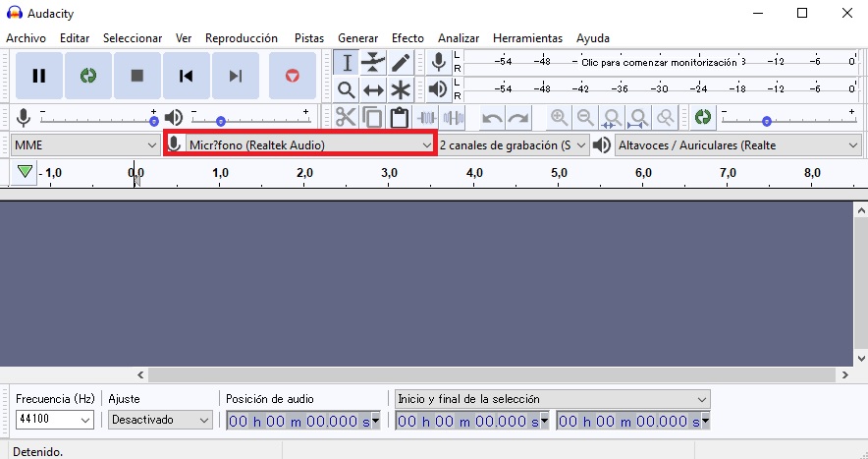Click the vertical scrollbar down arrow

coord(861,358)
